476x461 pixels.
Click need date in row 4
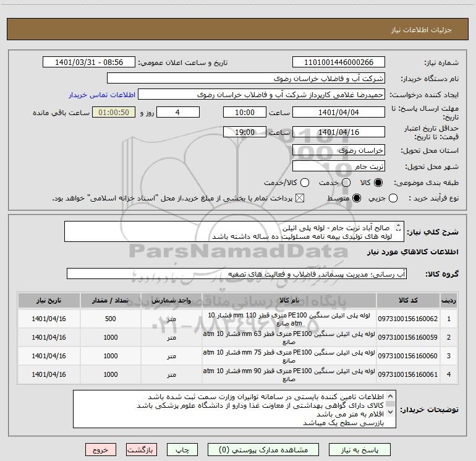[x=49, y=374]
